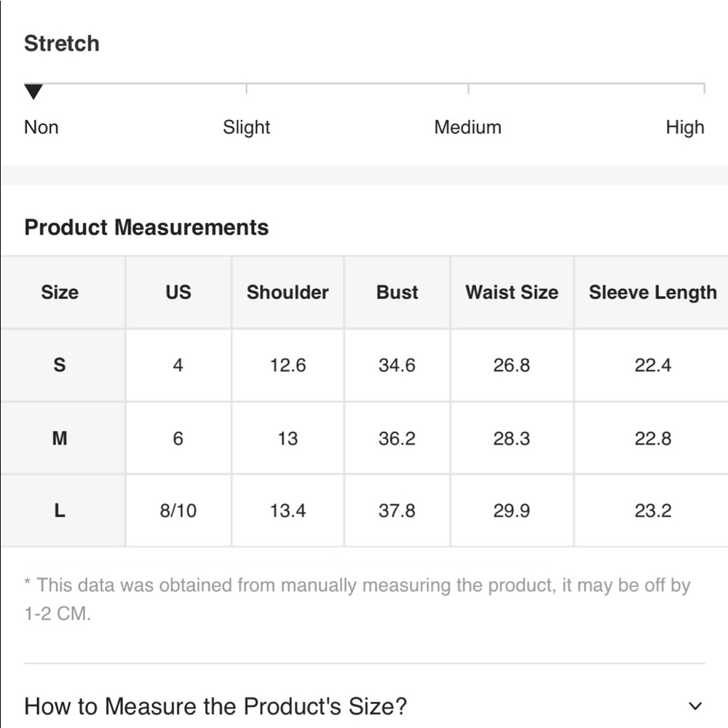Click the Sleeve Length column header
Screen dimensions: 728x728
click(x=653, y=293)
